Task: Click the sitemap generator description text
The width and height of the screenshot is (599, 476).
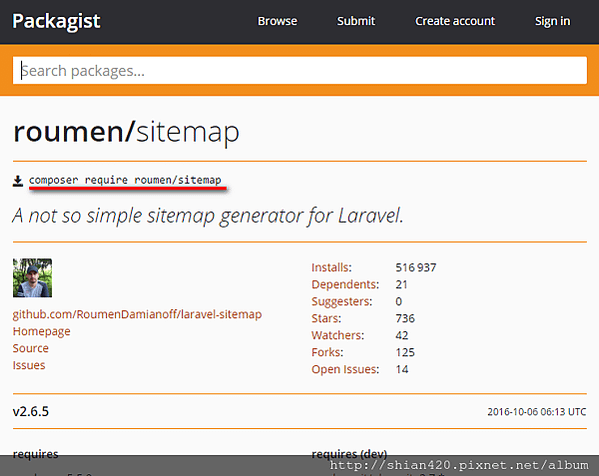Action: (x=207, y=215)
